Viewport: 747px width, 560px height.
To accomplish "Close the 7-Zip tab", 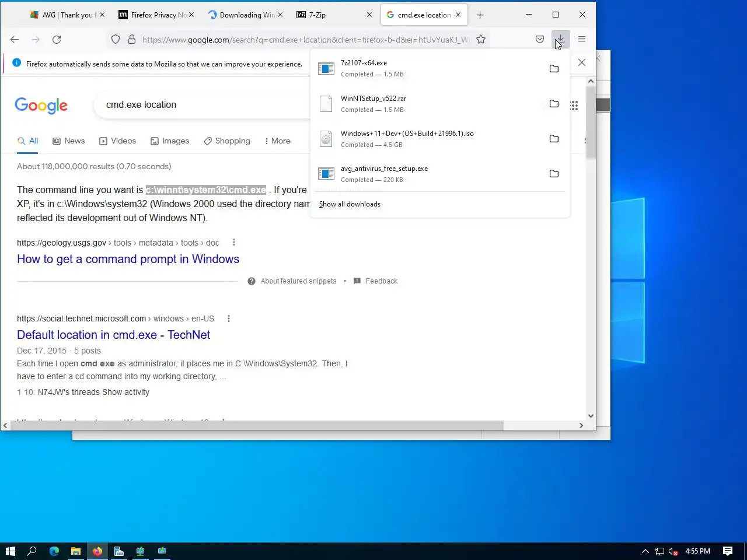I will (x=369, y=15).
